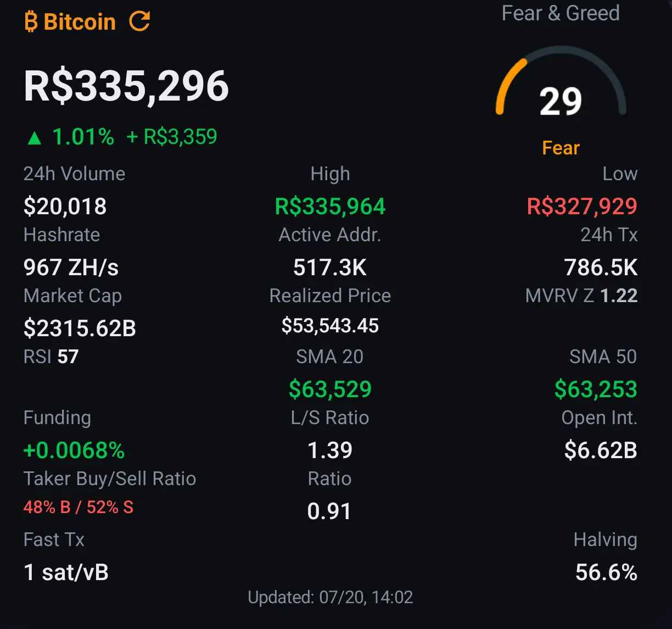Screen dimensions: 672x629
Task: Click the Fear & Greed gauge arc
Action: point(561,80)
